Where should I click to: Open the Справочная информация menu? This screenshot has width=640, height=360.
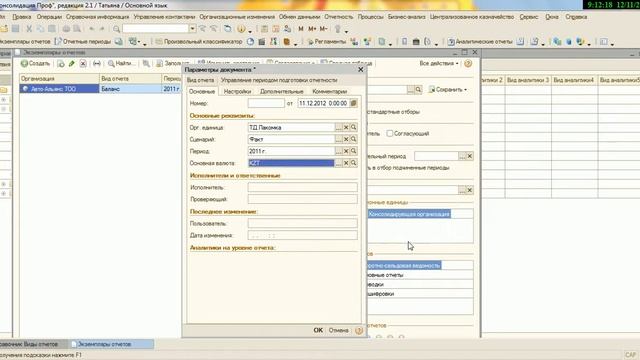[x=98, y=17]
